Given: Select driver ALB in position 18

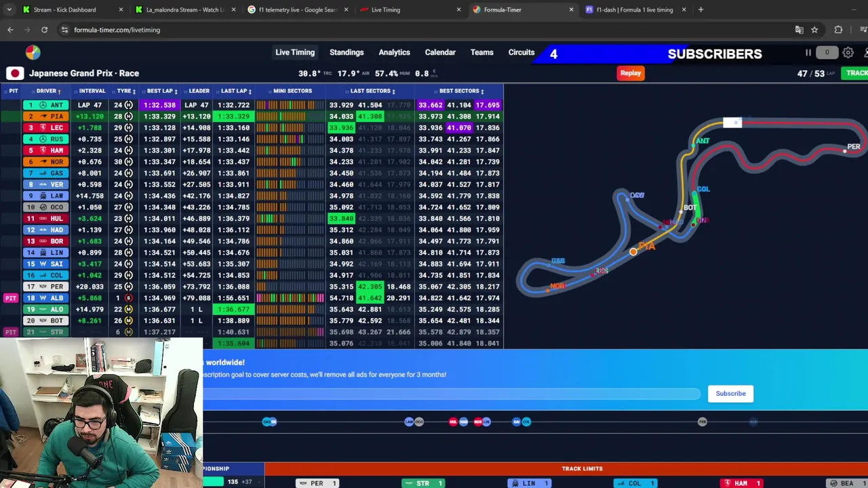Looking at the screenshot, I should pyautogui.click(x=45, y=298).
